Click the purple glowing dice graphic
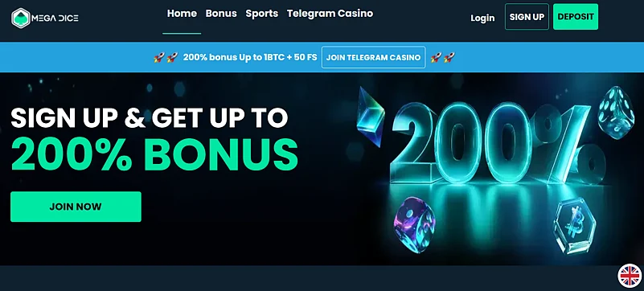 tap(414, 224)
